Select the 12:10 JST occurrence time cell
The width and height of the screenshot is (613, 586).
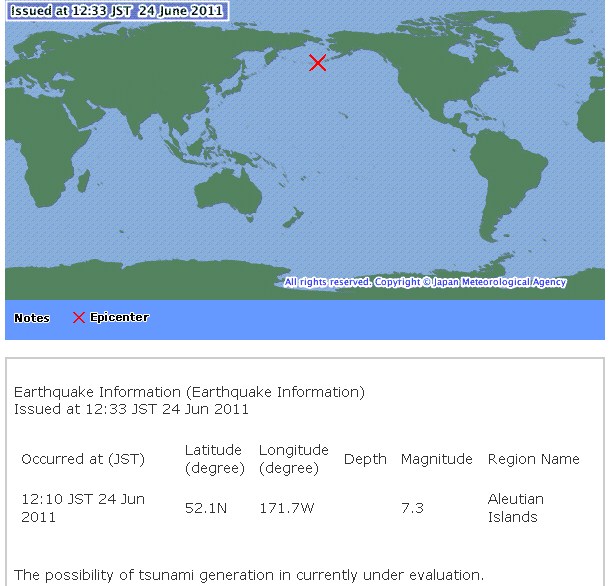83,508
